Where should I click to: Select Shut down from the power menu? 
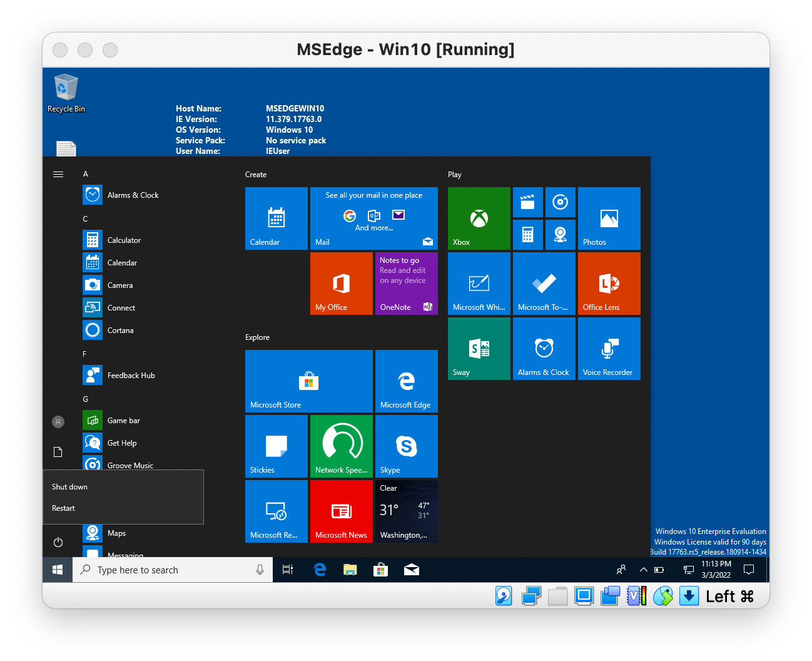69,486
